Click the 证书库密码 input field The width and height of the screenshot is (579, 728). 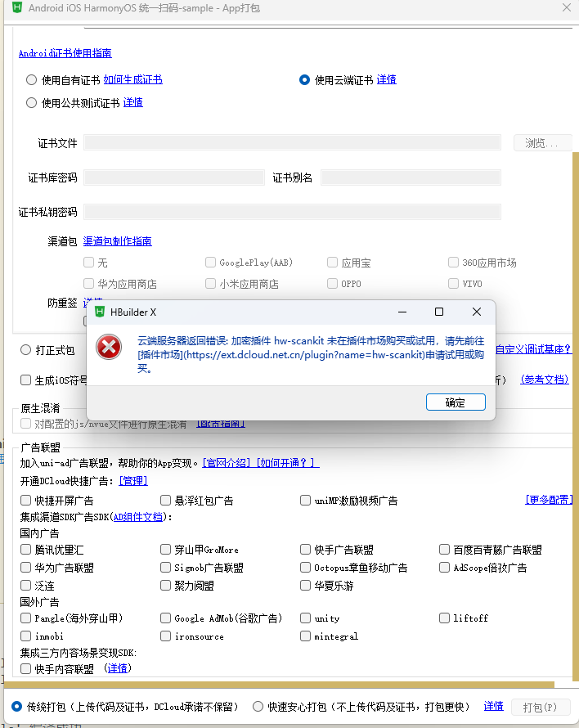point(174,178)
